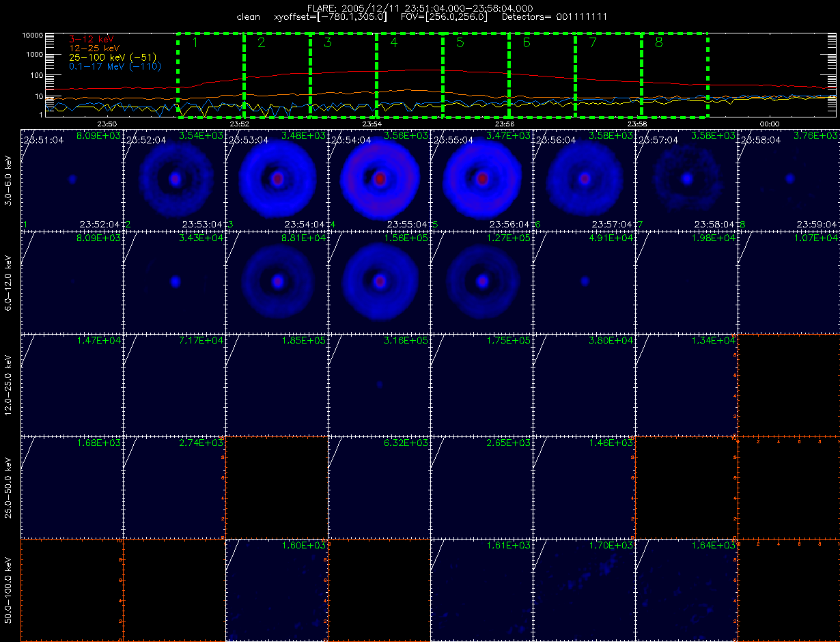Select interval 4 label in the light curve
Viewport: 840px width, 642px height.
pyautogui.click(x=393, y=43)
